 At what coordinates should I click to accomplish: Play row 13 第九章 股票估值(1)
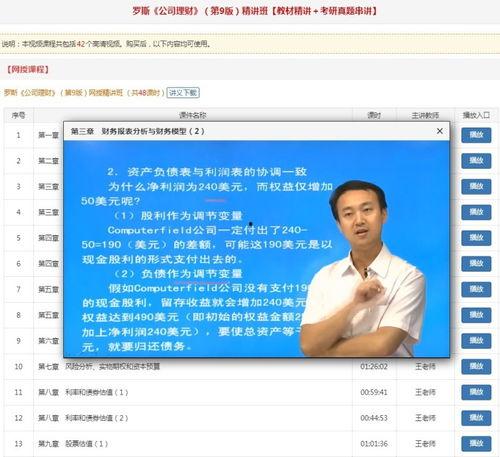click(x=476, y=443)
